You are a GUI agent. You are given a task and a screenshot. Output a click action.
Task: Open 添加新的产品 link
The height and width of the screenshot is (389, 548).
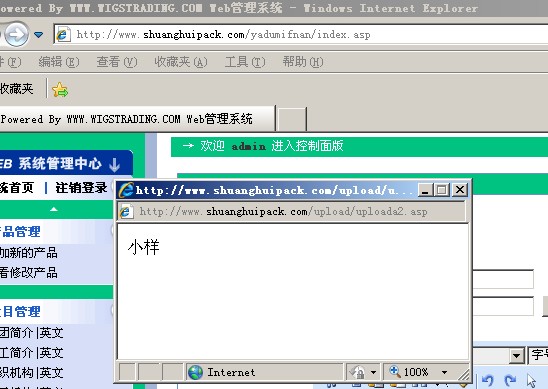tap(28, 252)
